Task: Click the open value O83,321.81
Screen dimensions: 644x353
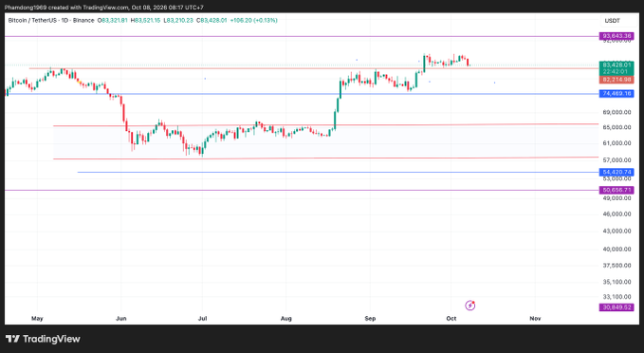Action: click(x=113, y=20)
